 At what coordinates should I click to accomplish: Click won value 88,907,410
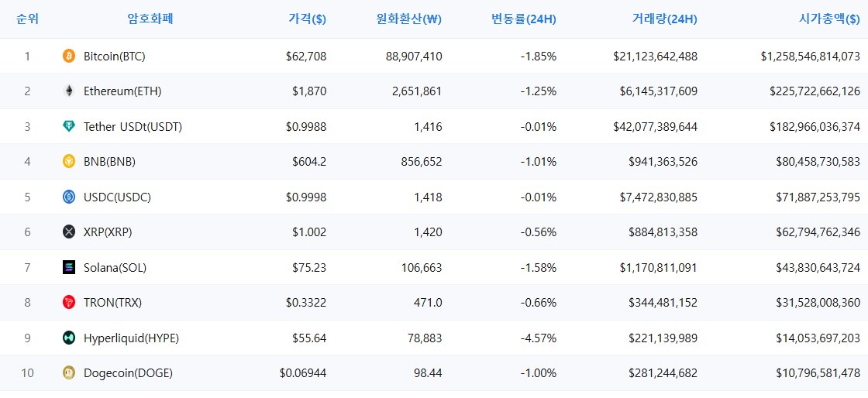pos(414,56)
